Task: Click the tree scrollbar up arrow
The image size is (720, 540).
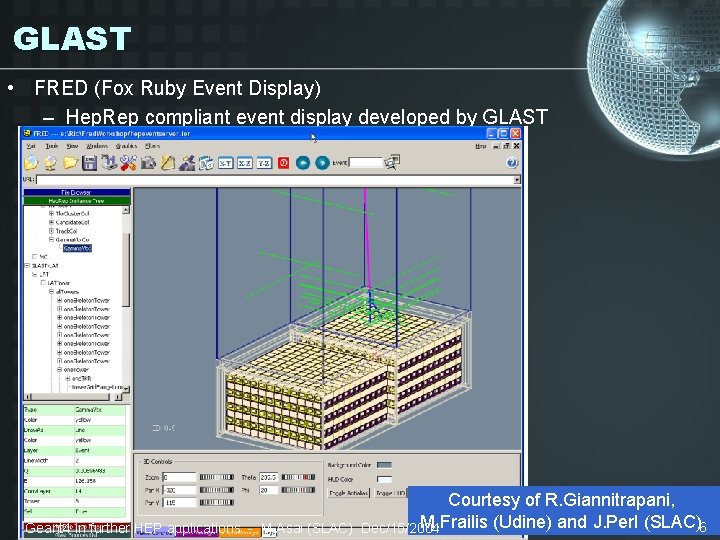Action: pos(126,210)
